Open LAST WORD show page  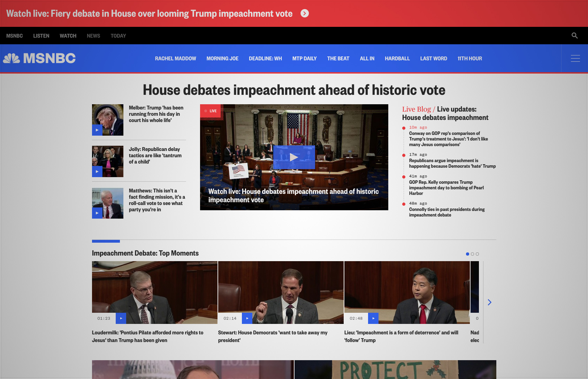click(x=434, y=59)
